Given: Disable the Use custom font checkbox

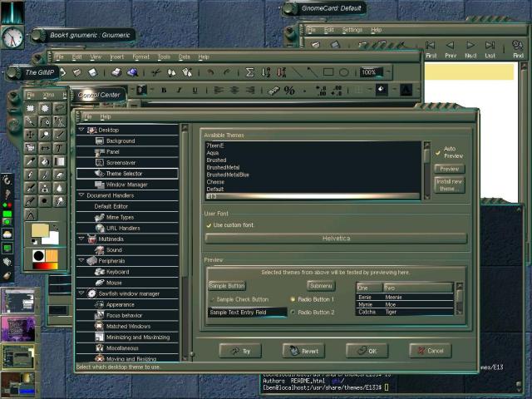Looking at the screenshot, I should click(209, 225).
